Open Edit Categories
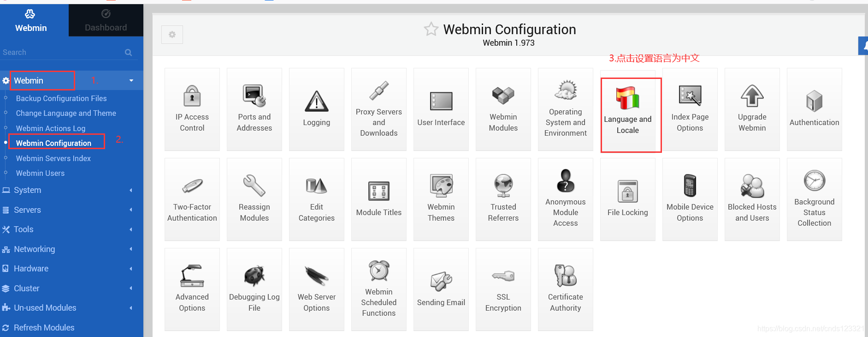The width and height of the screenshot is (868, 337). [317, 199]
